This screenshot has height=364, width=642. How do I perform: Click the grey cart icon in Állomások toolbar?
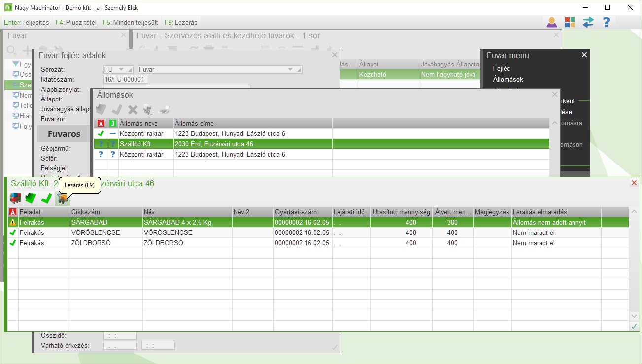point(148,110)
